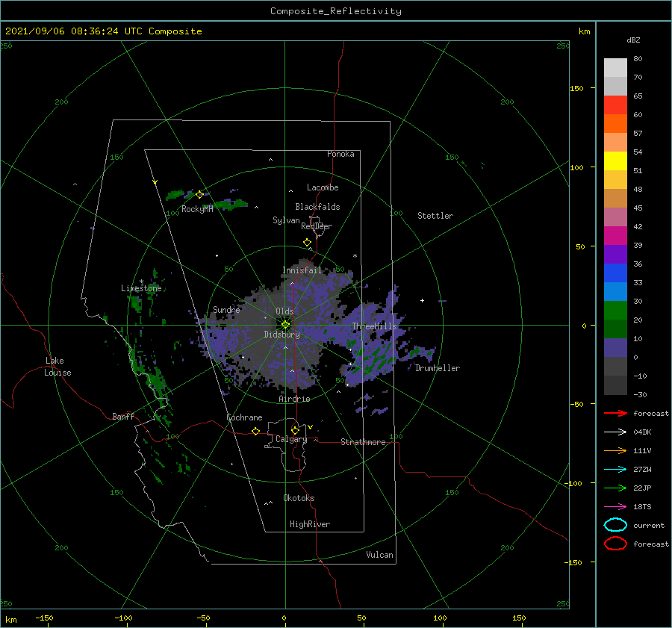Image resolution: width=672 pixels, height=628 pixels.
Task: Click the red forecast arrow legend icon
Action: coord(615,413)
